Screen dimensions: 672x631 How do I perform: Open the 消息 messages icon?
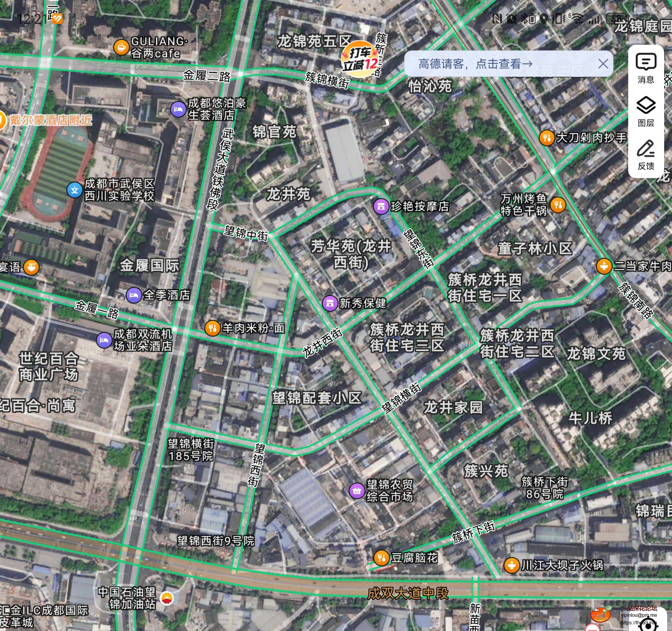pyautogui.click(x=646, y=68)
